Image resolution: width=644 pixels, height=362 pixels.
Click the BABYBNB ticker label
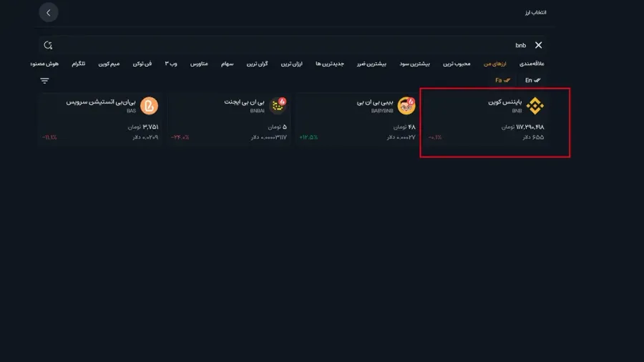tap(382, 111)
